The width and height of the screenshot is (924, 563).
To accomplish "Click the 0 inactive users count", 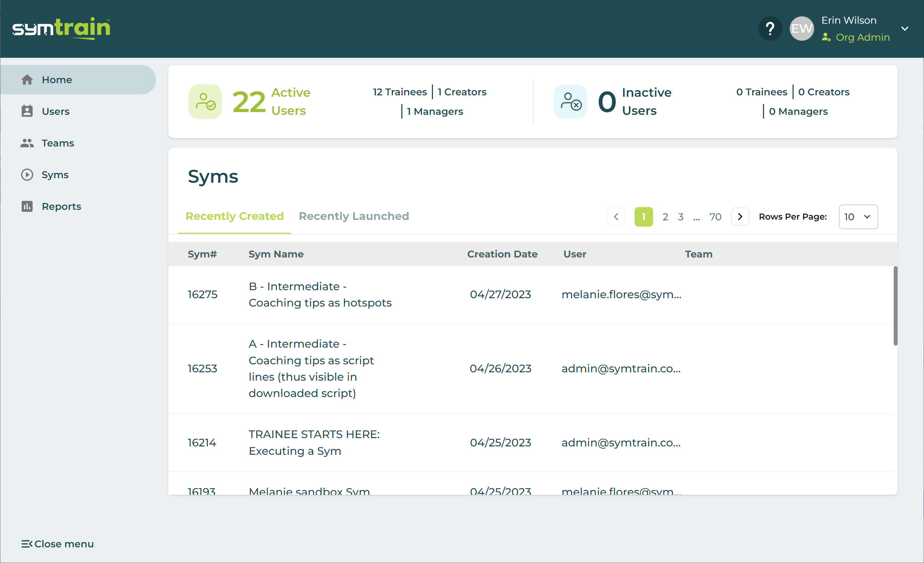I will click(x=607, y=102).
